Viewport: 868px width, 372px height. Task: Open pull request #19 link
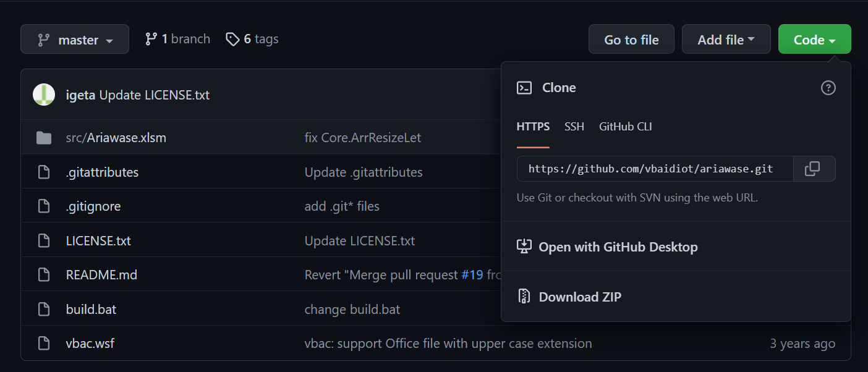472,274
